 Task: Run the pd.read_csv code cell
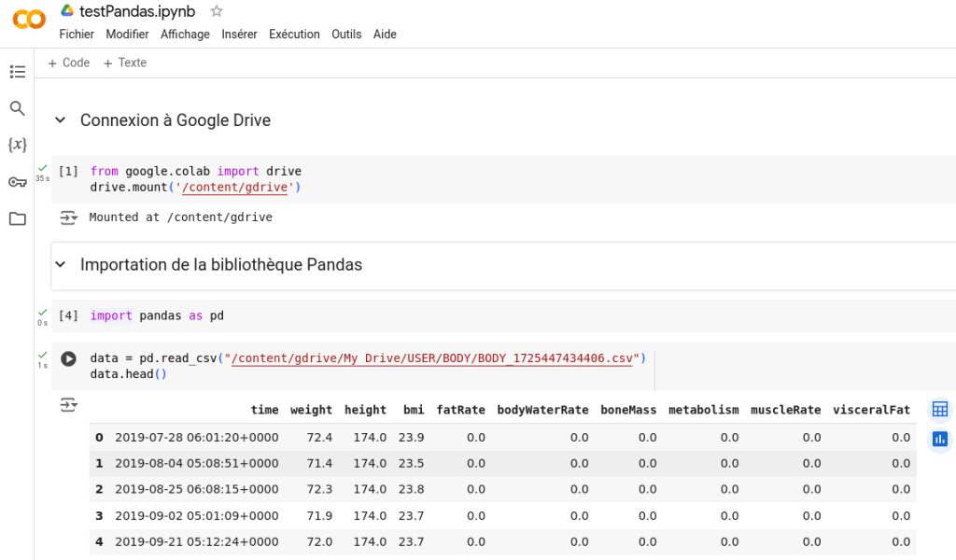tap(68, 358)
